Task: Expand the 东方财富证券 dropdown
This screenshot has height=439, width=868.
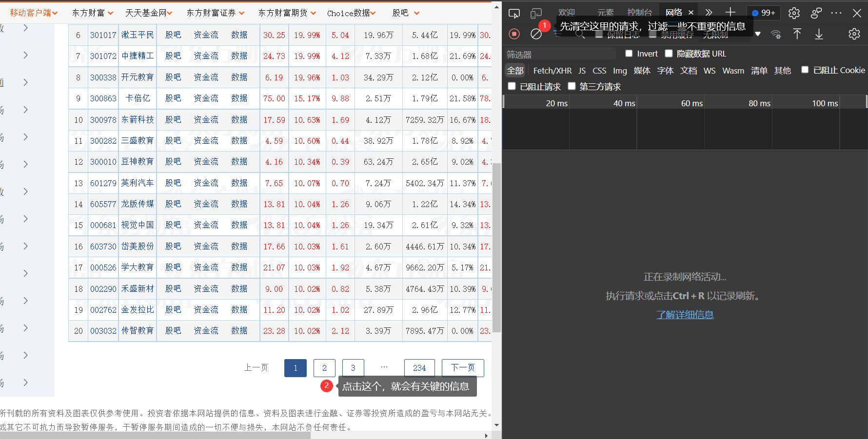Action: point(216,13)
